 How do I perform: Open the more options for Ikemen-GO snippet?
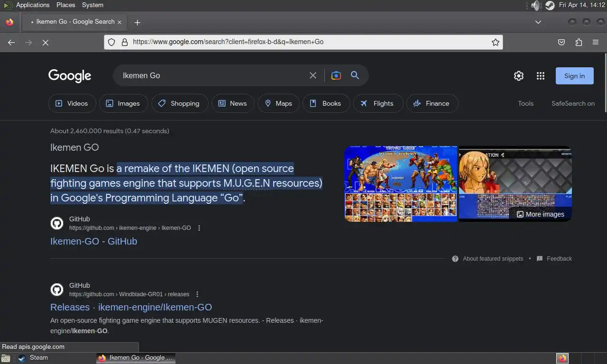click(199, 228)
